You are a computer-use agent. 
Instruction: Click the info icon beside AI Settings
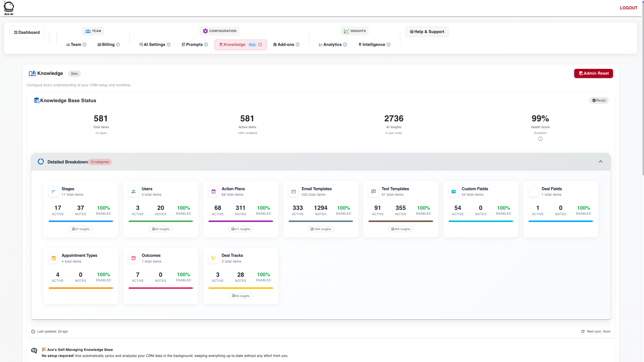tap(169, 45)
